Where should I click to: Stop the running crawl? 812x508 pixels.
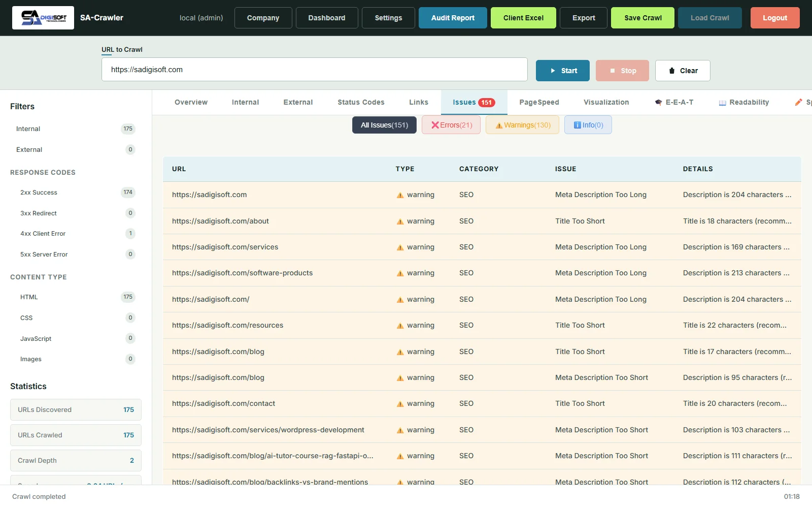tap(622, 71)
